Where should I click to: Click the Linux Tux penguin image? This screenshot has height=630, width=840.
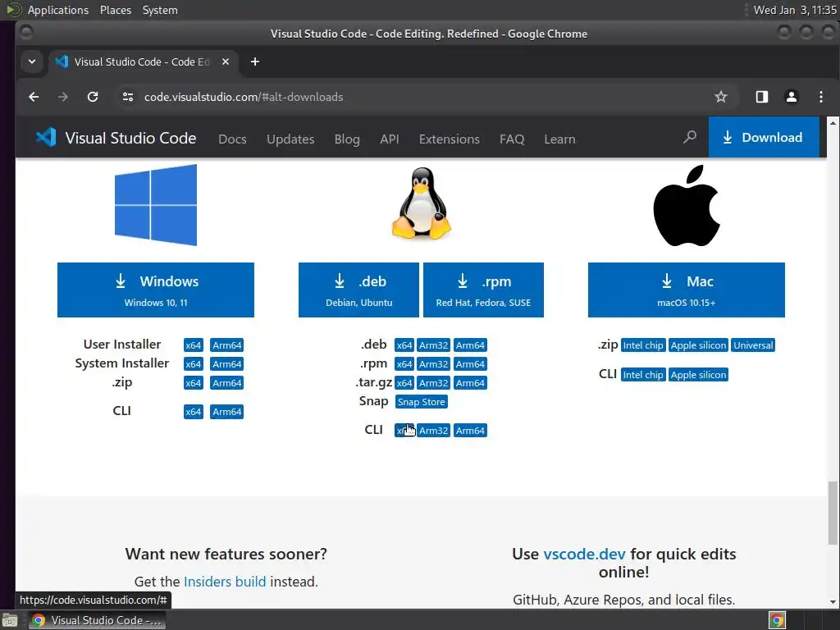421,203
